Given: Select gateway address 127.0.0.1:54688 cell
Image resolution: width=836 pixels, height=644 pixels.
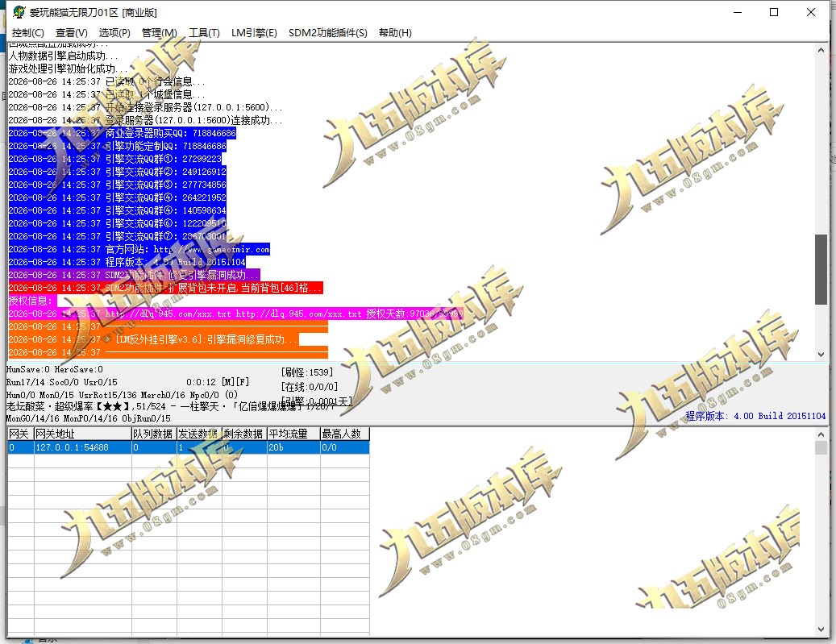Looking at the screenshot, I should pyautogui.click(x=83, y=447).
